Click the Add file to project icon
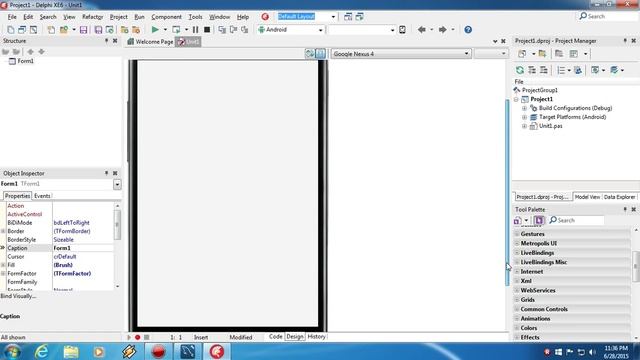 coord(124,30)
